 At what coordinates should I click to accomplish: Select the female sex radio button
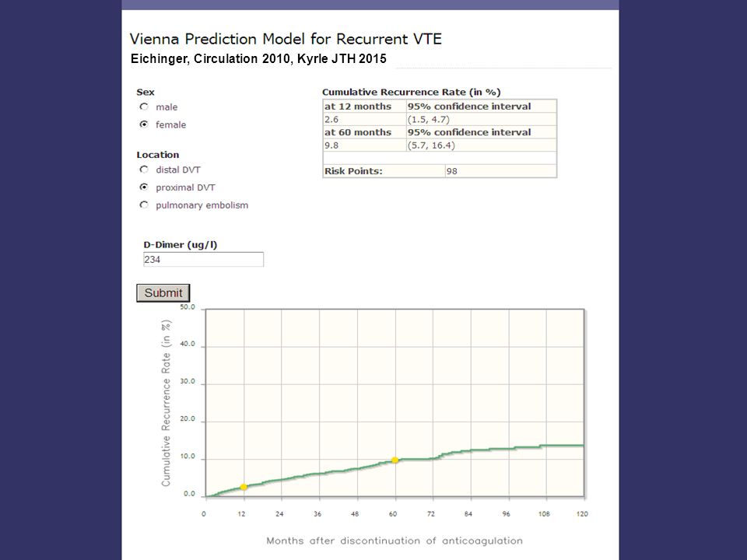144,124
